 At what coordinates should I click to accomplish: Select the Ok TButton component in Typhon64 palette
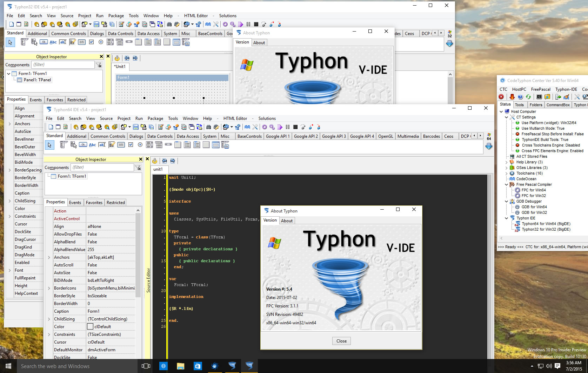[83, 144]
